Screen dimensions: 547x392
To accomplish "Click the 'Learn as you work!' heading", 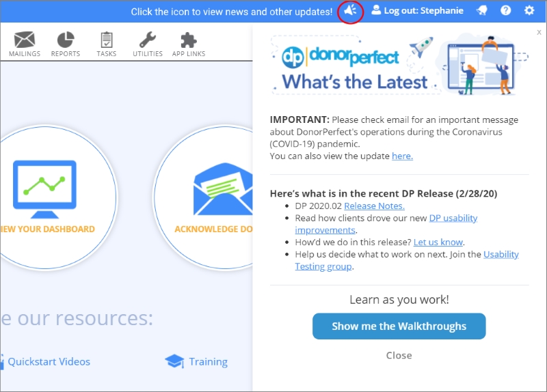I will 399,300.
